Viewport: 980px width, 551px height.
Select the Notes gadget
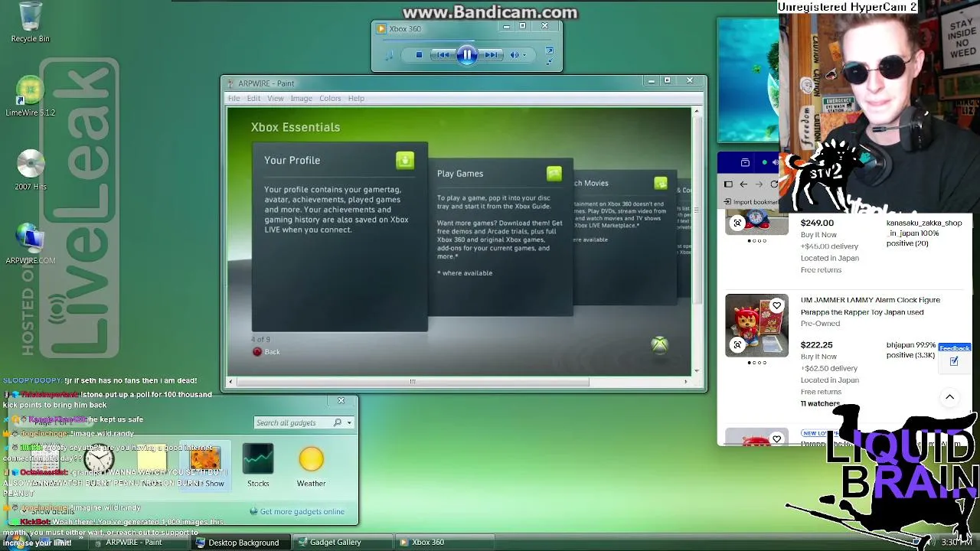click(152, 465)
